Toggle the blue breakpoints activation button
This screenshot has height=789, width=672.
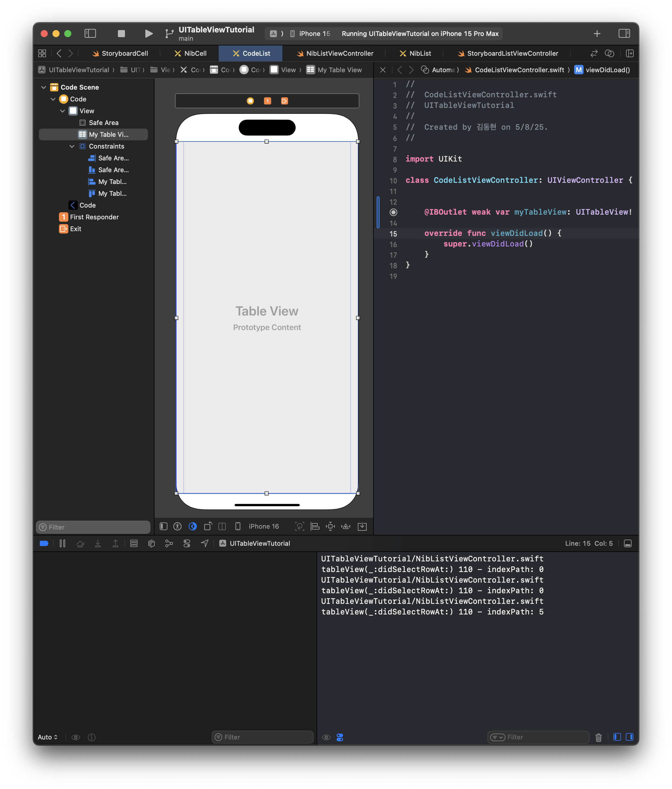pyautogui.click(x=44, y=543)
